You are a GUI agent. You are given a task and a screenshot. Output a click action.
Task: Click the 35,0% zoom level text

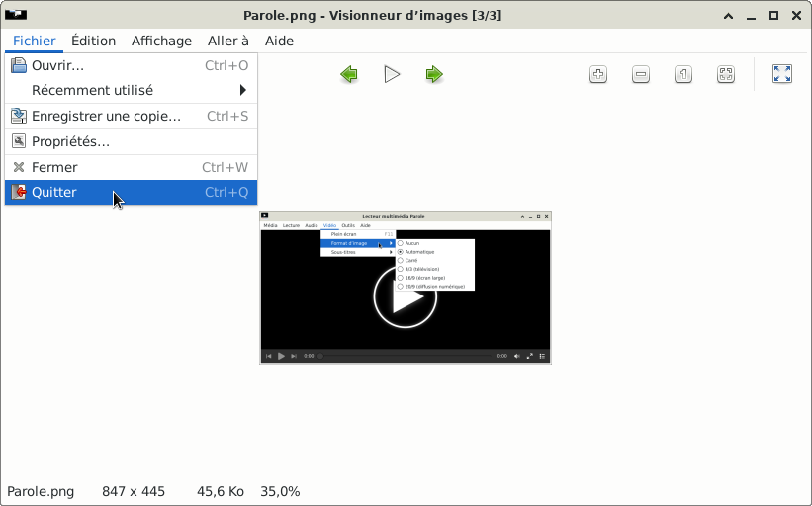[x=280, y=491]
